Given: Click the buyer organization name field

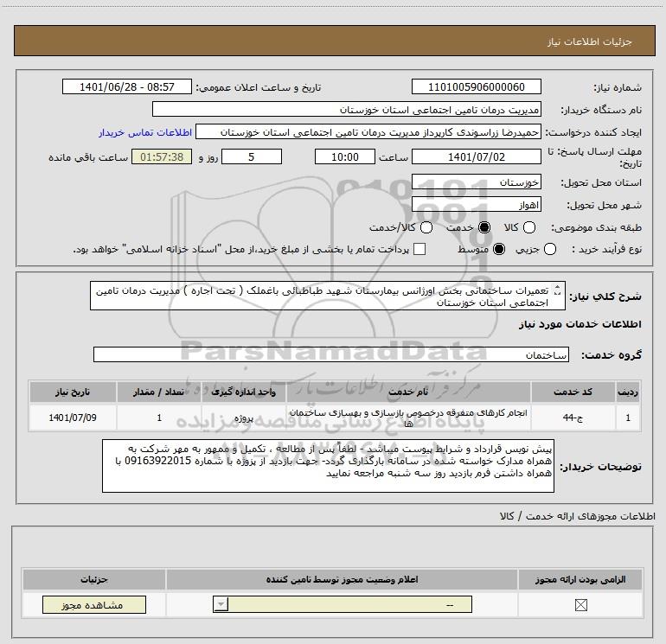Looking at the screenshot, I should coord(347,109).
